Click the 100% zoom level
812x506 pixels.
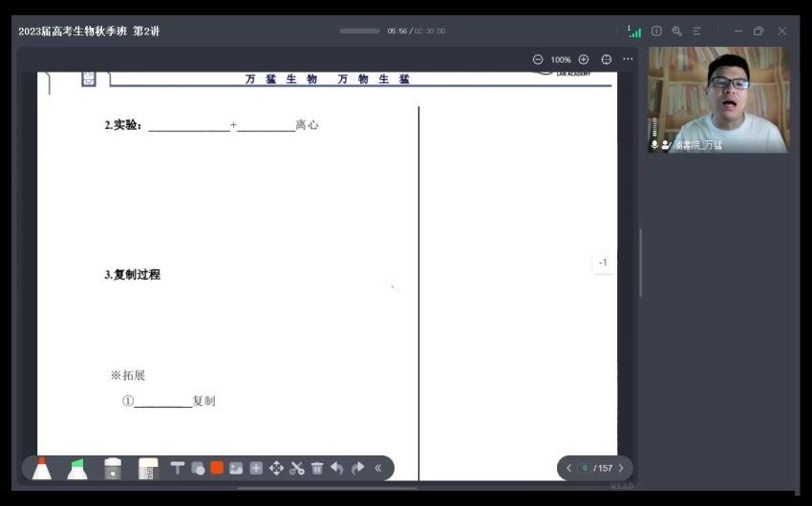[561, 60]
